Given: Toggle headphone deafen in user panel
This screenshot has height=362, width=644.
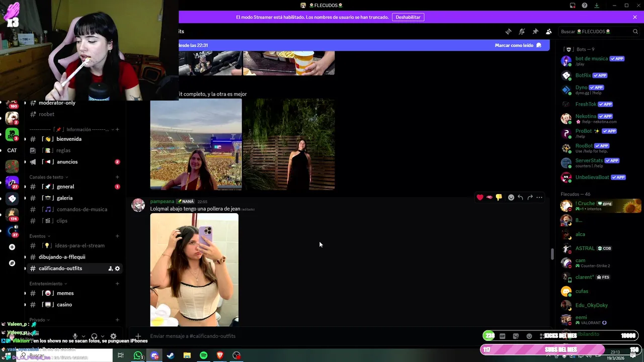Looking at the screenshot, I should [x=94, y=336].
